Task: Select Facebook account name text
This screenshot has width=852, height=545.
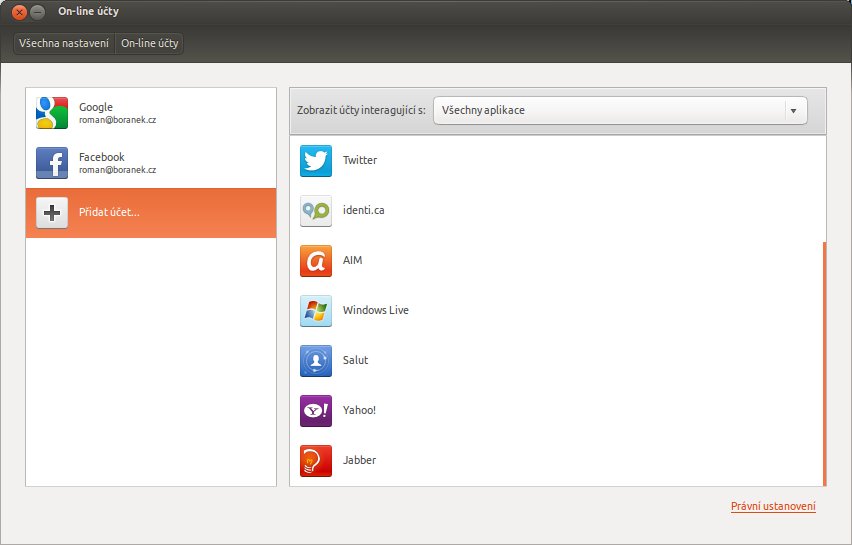Action: click(x=102, y=157)
